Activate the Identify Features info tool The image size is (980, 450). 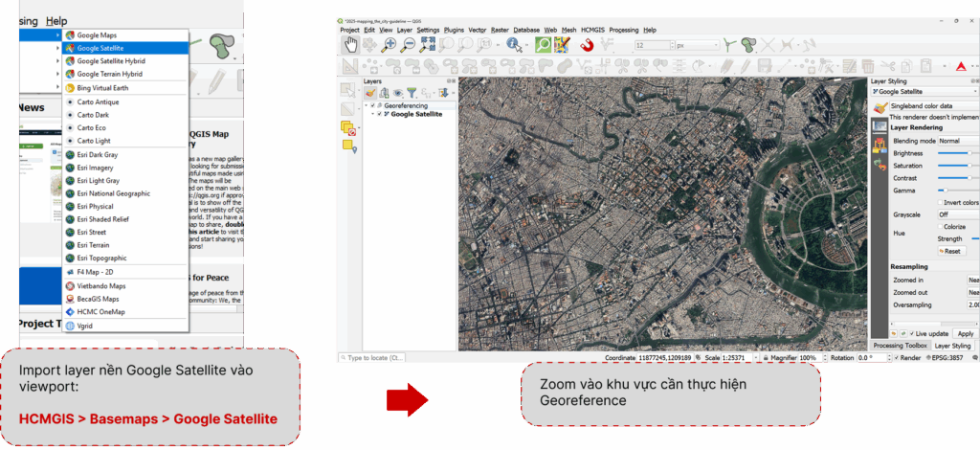[514, 45]
